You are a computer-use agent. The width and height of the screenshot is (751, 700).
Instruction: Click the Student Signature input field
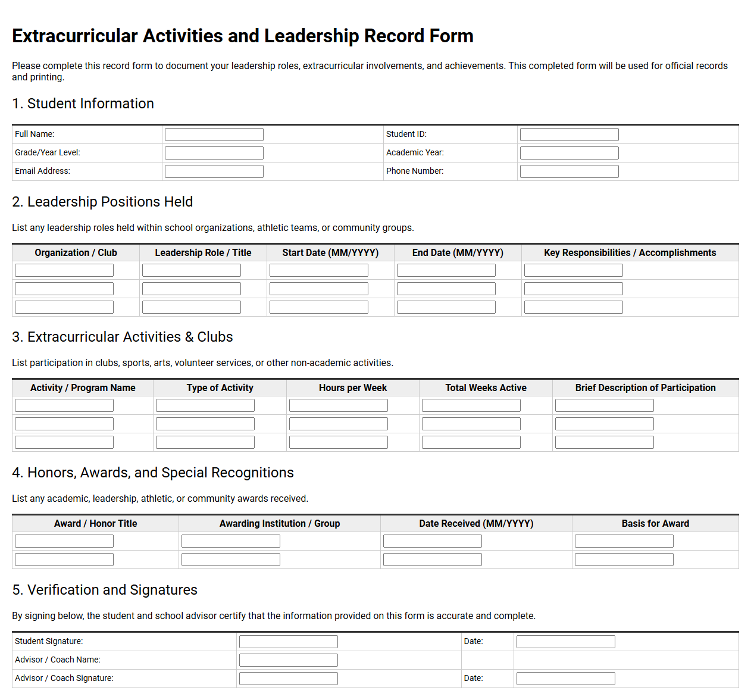[289, 642]
